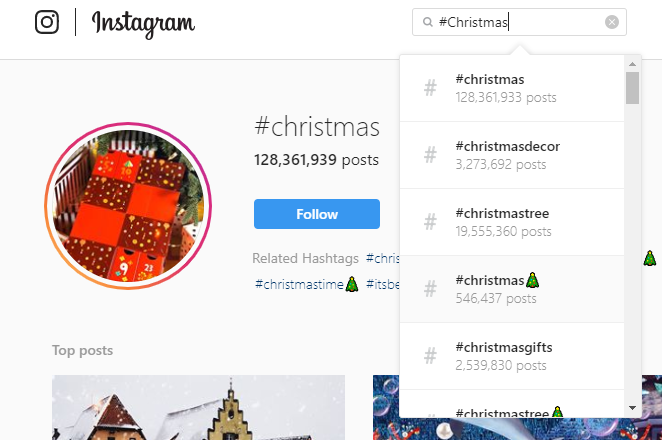The width and height of the screenshot is (662, 440).
Task: Click the suggestions list scrollbar thumb
Action: coord(632,88)
